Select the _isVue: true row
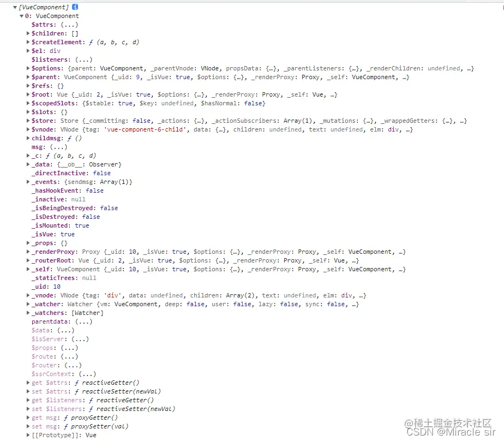This screenshot has width=504, height=441. 53,234
